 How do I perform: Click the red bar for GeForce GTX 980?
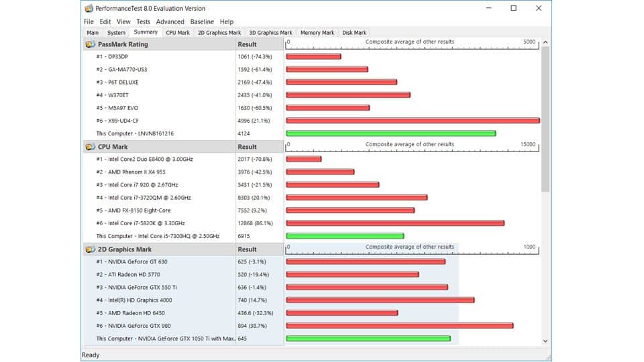pyautogui.click(x=400, y=326)
